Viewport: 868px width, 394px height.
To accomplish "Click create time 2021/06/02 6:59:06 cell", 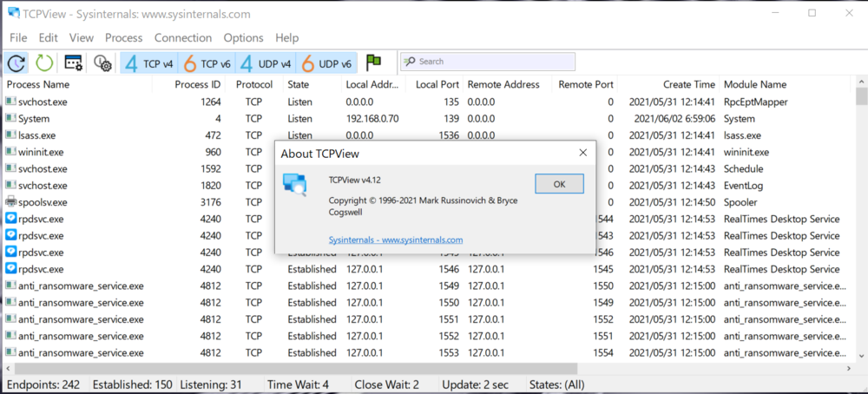I will [674, 118].
